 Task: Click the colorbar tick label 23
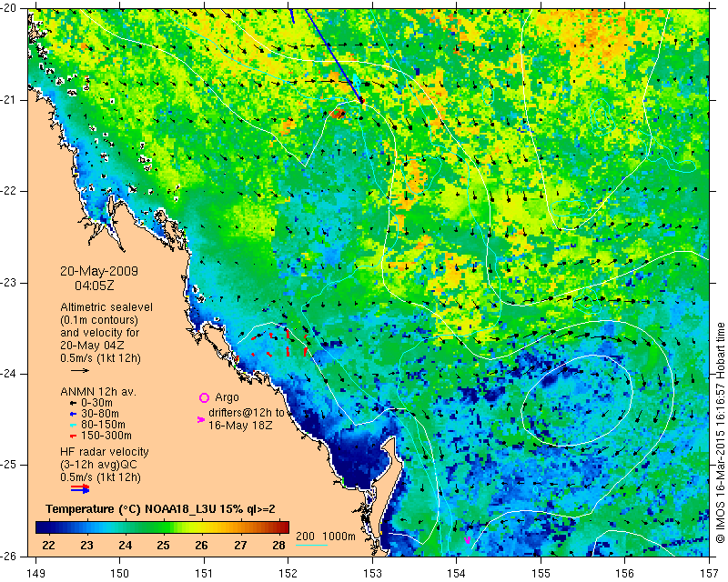pyautogui.click(x=86, y=546)
